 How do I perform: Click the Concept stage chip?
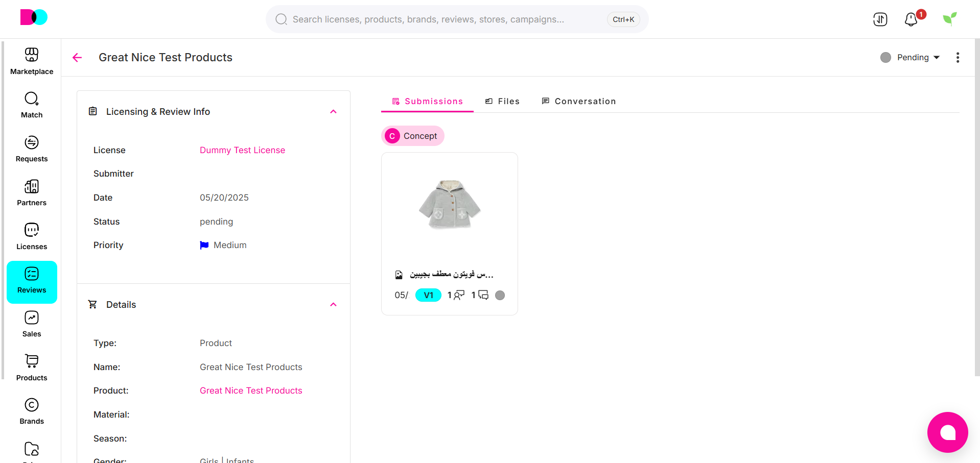(x=413, y=136)
